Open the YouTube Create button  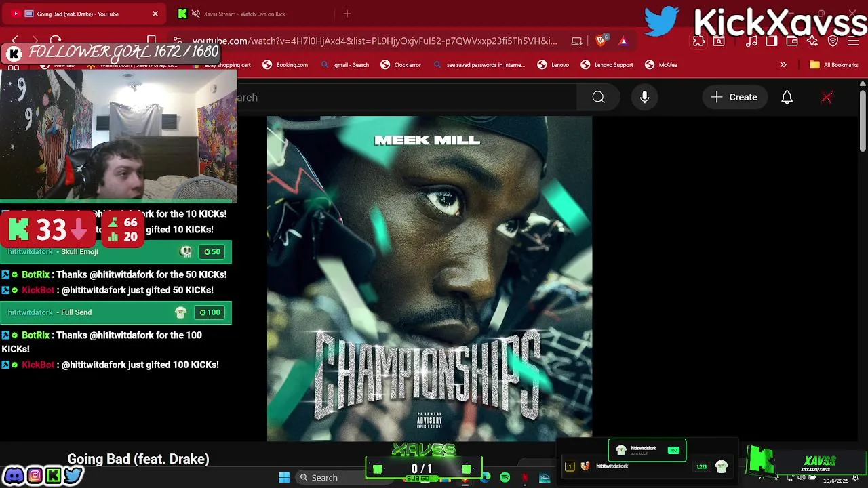(x=734, y=98)
